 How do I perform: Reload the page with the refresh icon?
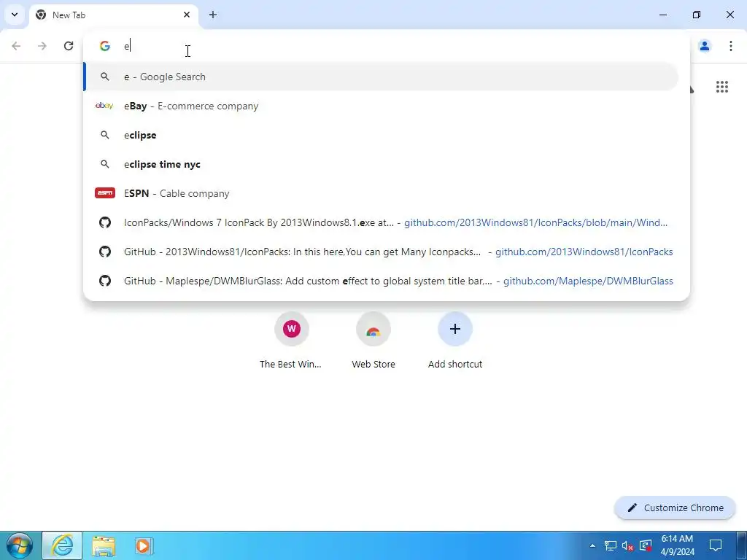[69, 46]
